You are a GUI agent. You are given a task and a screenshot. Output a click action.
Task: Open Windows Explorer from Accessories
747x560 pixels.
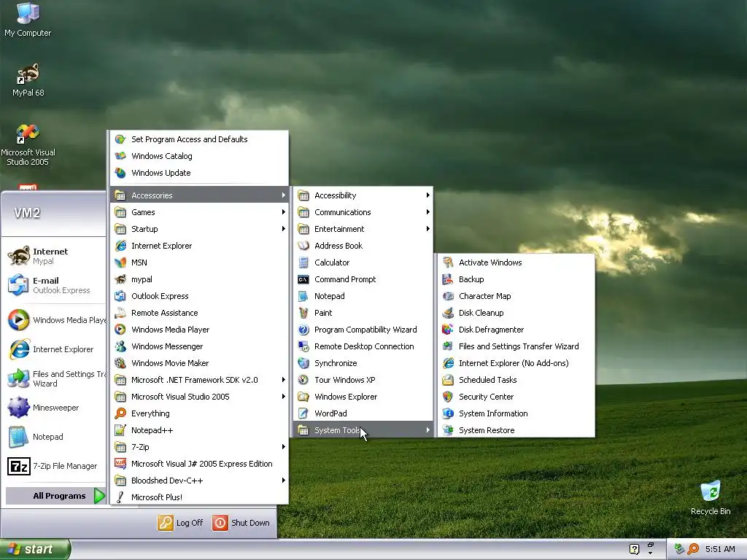pyautogui.click(x=363, y=397)
